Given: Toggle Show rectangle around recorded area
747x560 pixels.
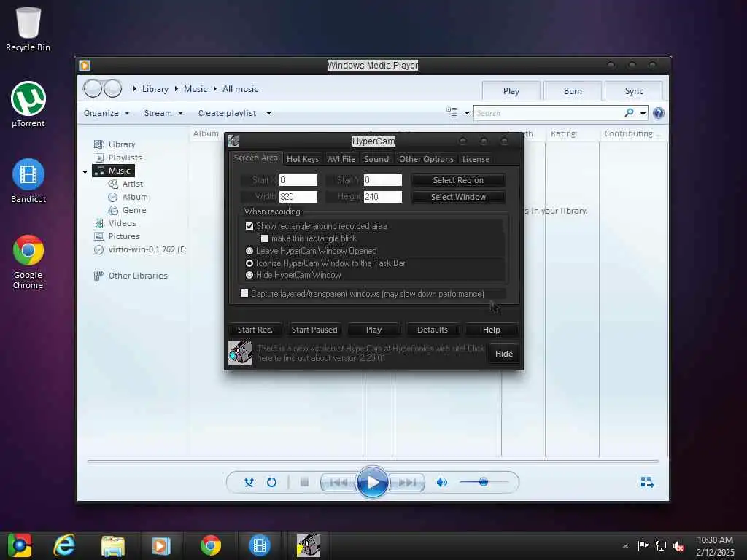Looking at the screenshot, I should [x=249, y=226].
